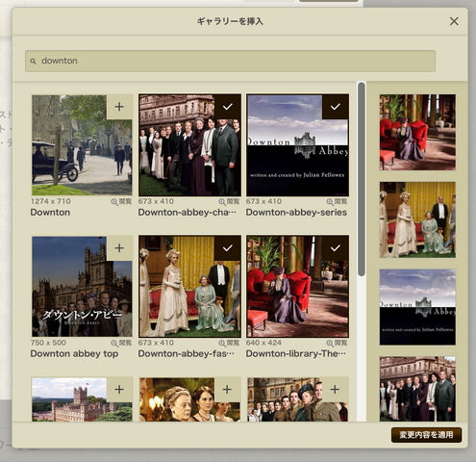
Task: Add the military uniforms group image
Action: click(x=335, y=390)
